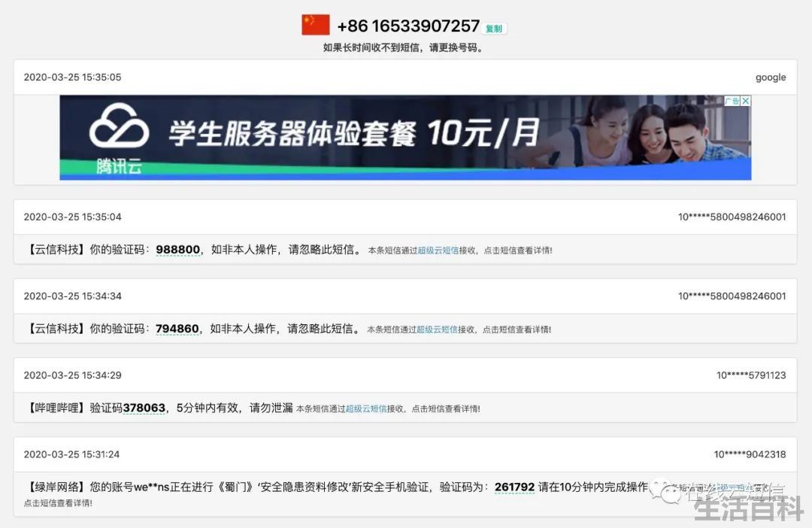This screenshot has height=528, width=812.
Task: Open 超级云短信 link in 988800 message
Action: click(438, 250)
